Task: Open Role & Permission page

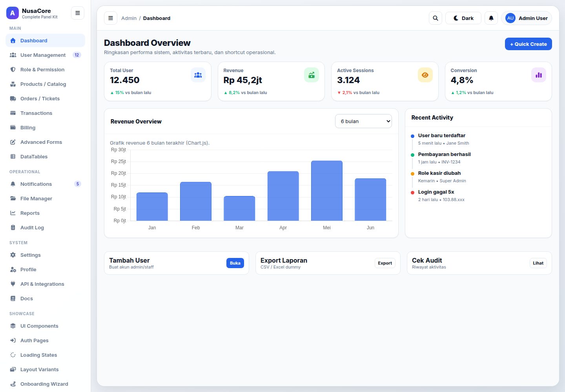Action: coord(46,69)
